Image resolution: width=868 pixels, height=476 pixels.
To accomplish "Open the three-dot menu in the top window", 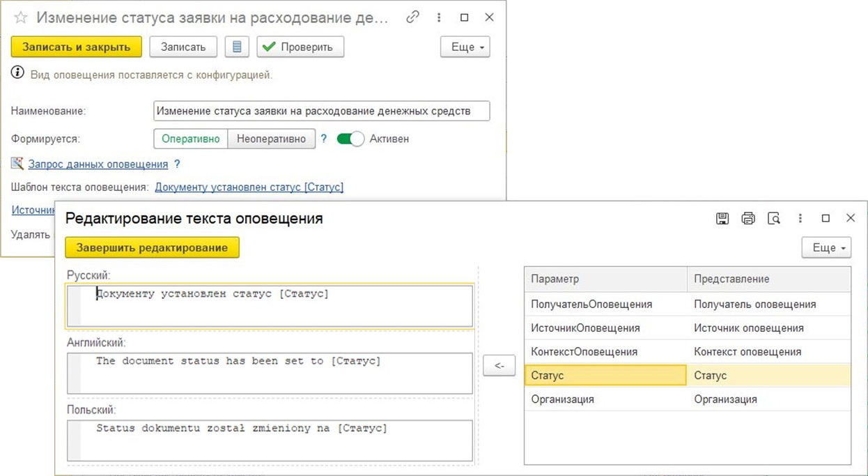I will tap(439, 17).
